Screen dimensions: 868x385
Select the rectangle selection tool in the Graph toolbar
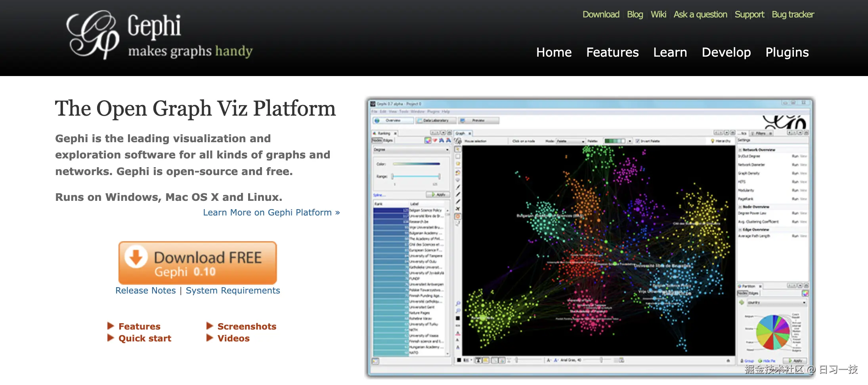(458, 156)
